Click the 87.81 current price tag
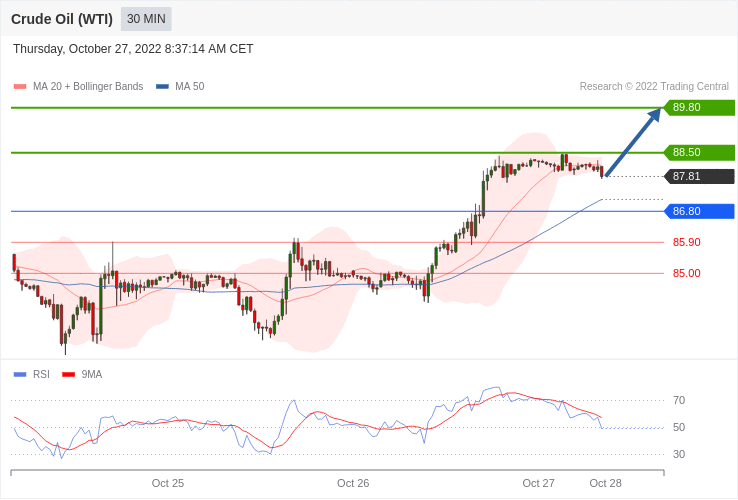738x500 pixels. coord(699,177)
